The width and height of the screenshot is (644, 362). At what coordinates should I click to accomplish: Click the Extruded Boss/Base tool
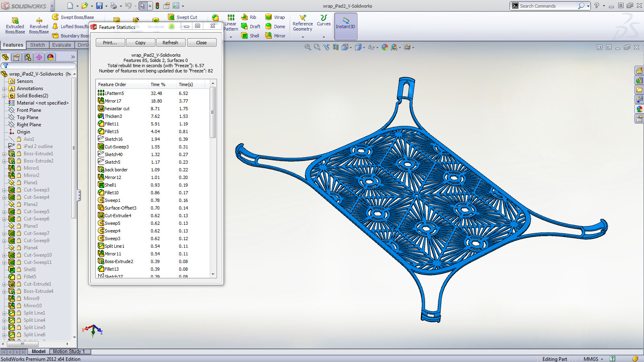(x=15, y=25)
